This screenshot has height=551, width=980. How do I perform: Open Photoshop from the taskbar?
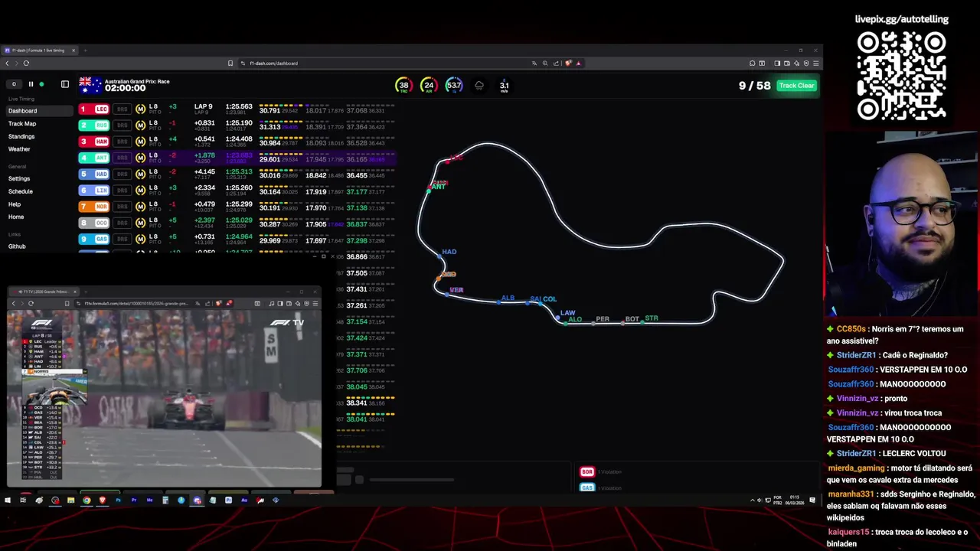click(x=118, y=500)
